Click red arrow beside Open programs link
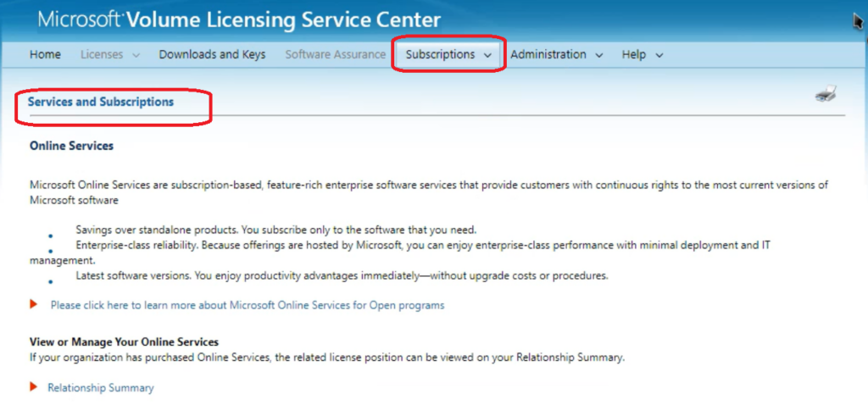 34,303
